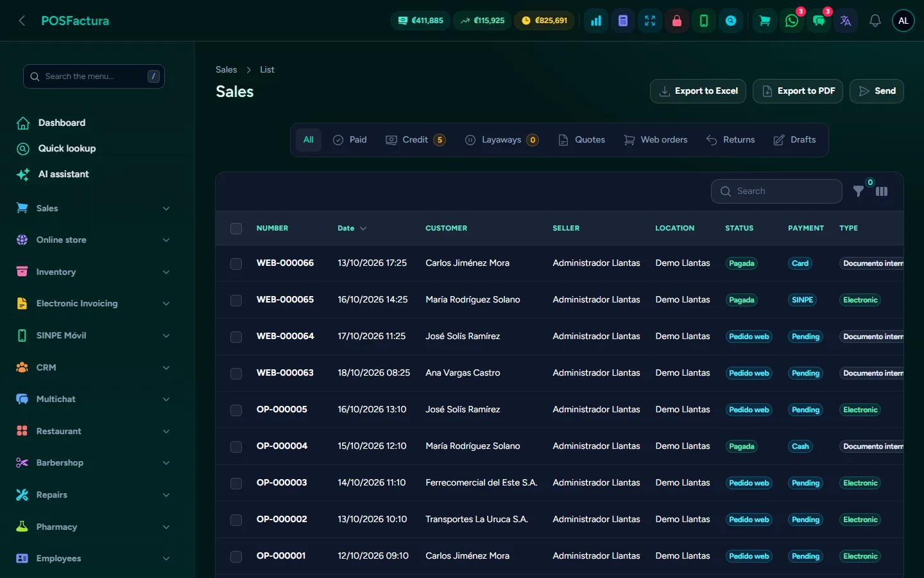Tick the checkbox for OP-000003
The image size is (924, 578).
236,483
